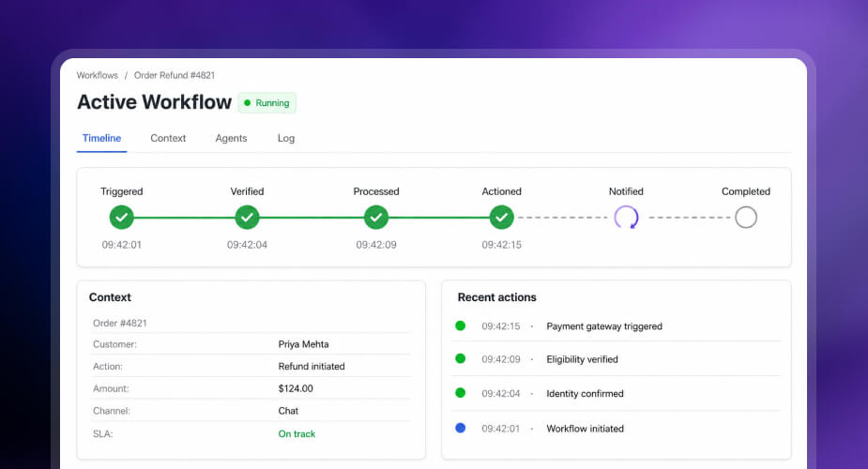This screenshot has width=868, height=469.
Task: Click timestamp 09:42:09 under Processed
Action: 376,245
